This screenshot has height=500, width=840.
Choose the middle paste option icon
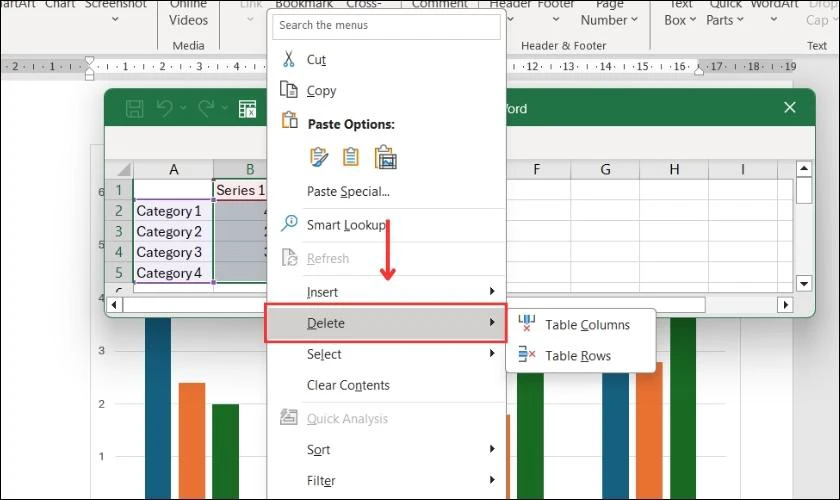[351, 157]
